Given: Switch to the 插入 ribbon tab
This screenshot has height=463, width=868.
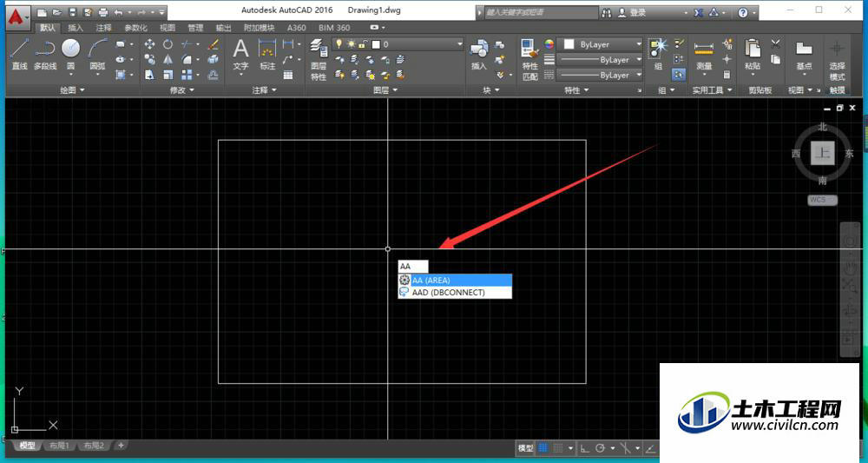Looking at the screenshot, I should click(x=76, y=28).
